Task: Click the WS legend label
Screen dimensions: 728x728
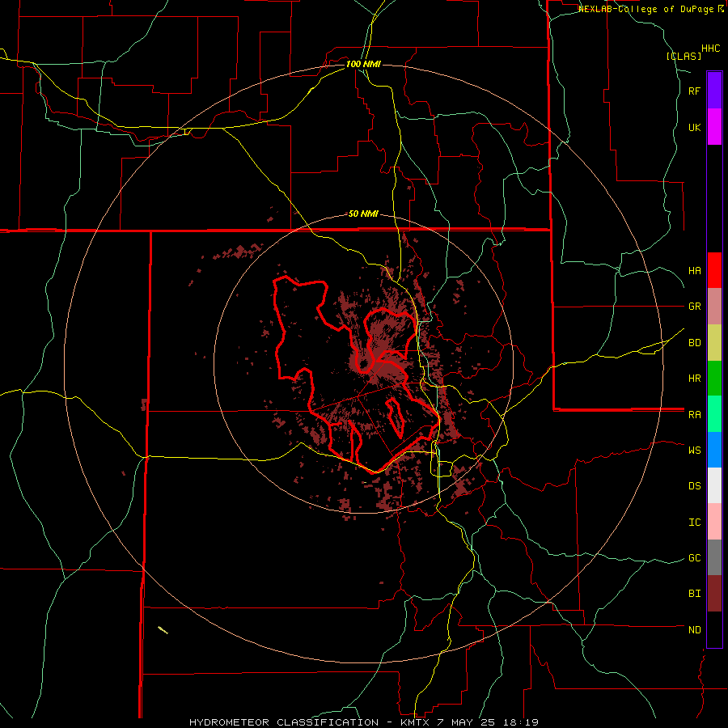Action: click(694, 450)
